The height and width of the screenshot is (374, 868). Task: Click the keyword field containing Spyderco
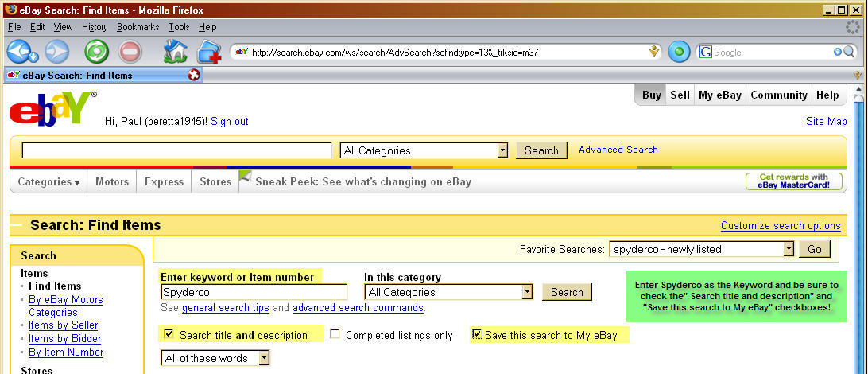254,292
